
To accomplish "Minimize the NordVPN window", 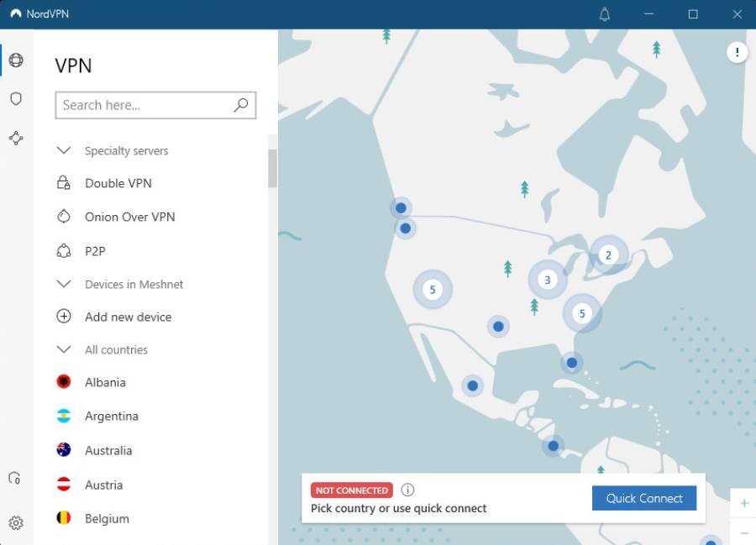I will [x=648, y=14].
